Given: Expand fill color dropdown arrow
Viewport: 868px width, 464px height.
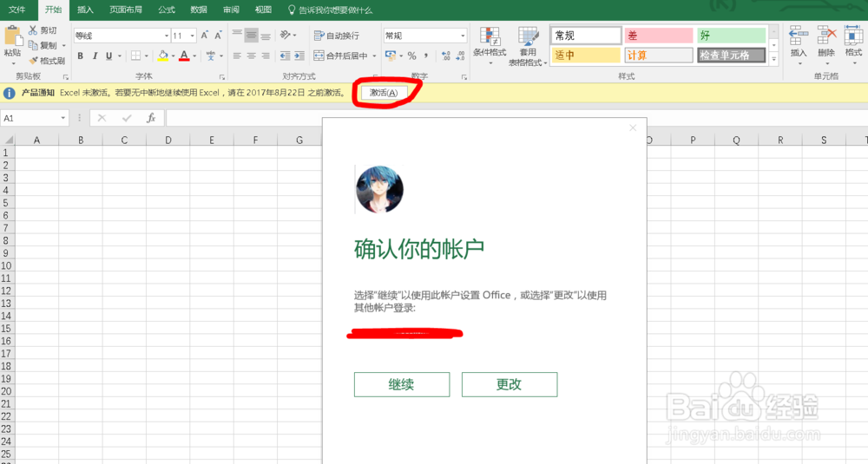Looking at the screenshot, I should pos(173,56).
